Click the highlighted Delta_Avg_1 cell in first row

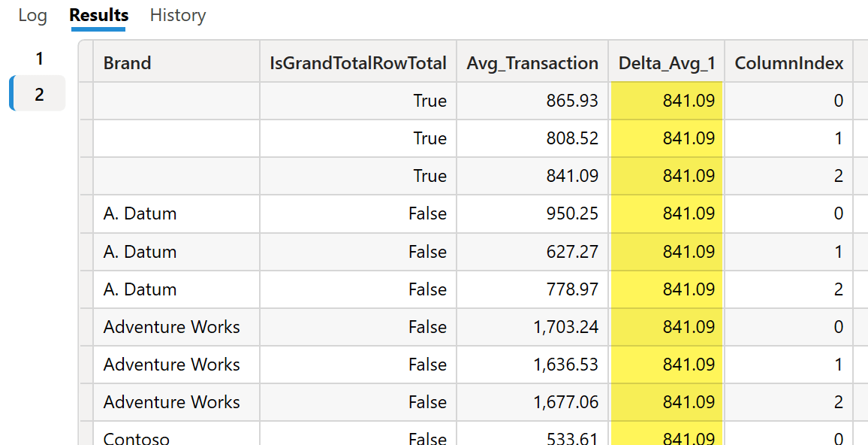pyautogui.click(x=667, y=101)
